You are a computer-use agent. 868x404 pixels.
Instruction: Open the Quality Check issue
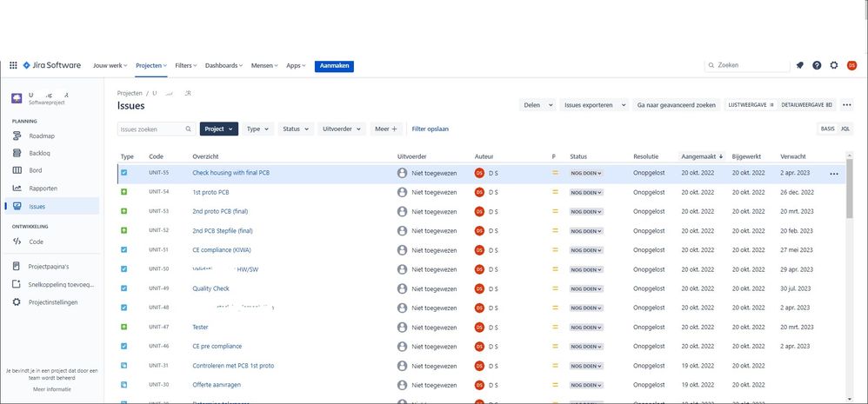[210, 288]
